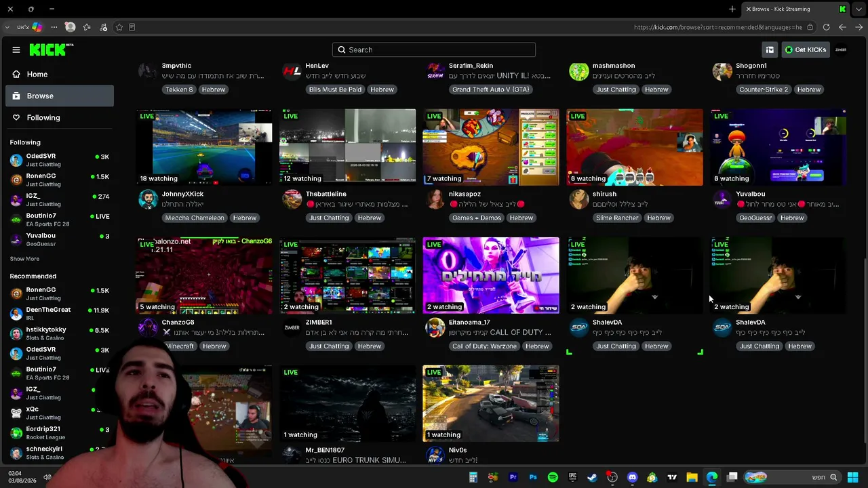Expand the browser toolbar chevron near Copilot

click(7, 27)
